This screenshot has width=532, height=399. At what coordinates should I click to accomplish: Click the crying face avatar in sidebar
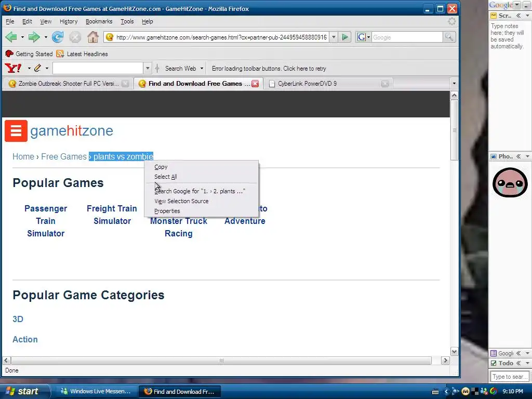[x=510, y=182]
